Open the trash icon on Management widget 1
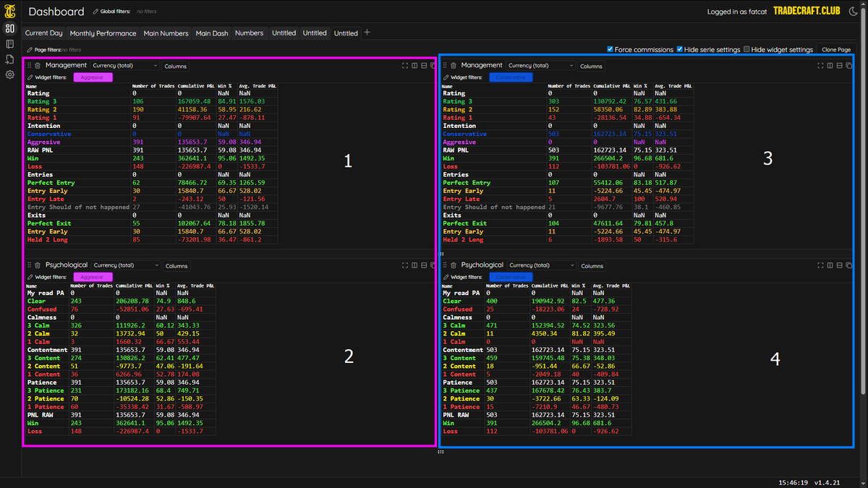The image size is (868, 488). coord(36,65)
